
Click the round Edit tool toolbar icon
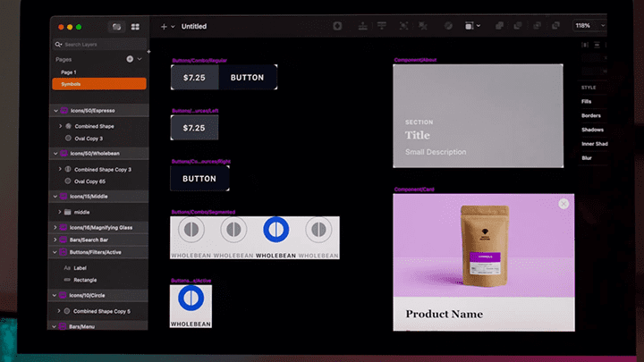pyautogui.click(x=448, y=26)
